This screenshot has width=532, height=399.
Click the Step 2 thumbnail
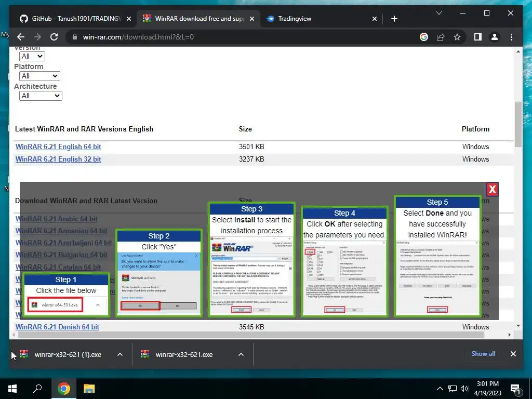tap(159, 273)
